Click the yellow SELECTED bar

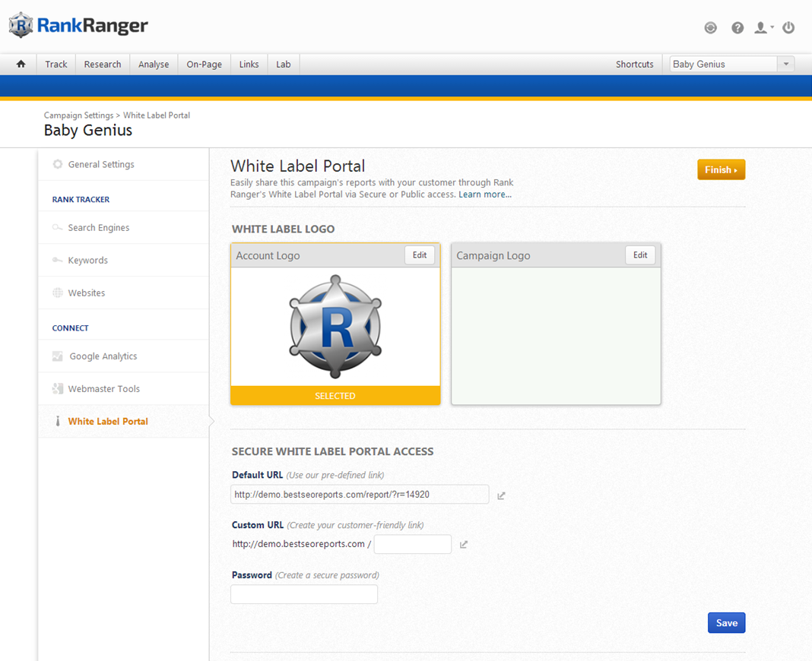335,396
